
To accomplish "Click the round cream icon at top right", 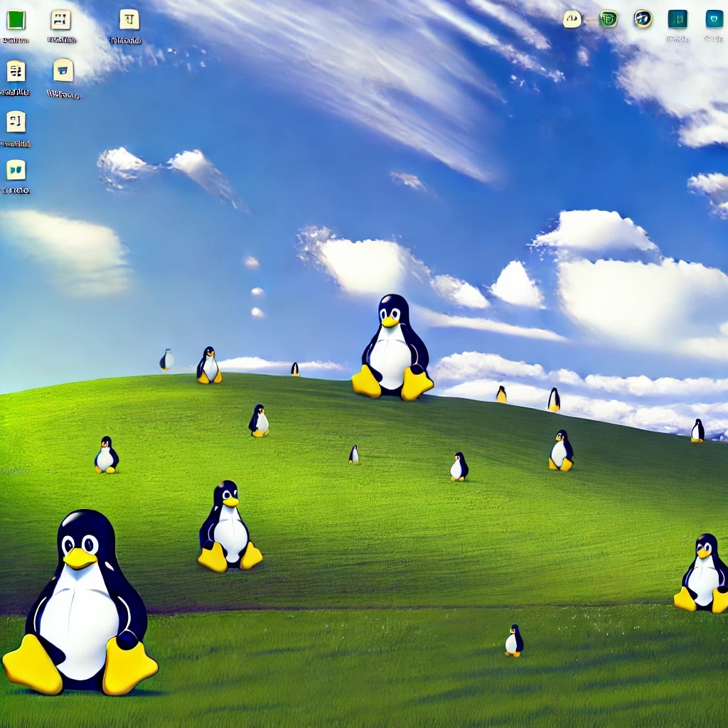I will [572, 19].
